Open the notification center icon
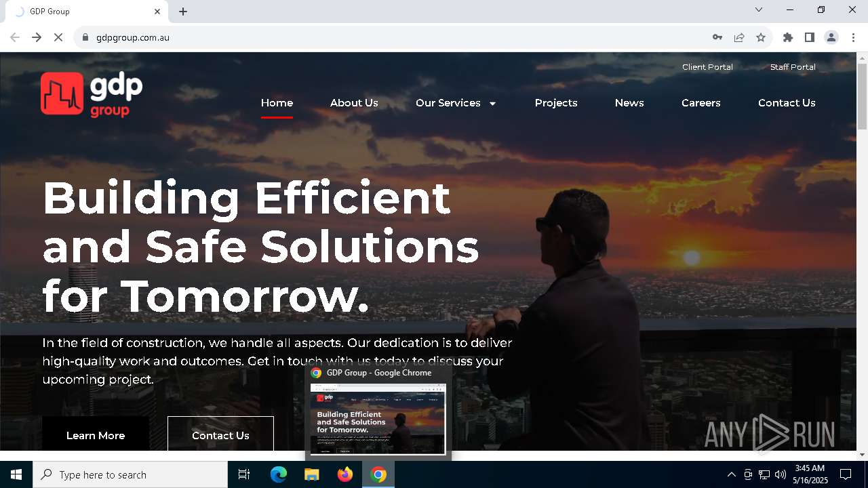 click(846, 474)
